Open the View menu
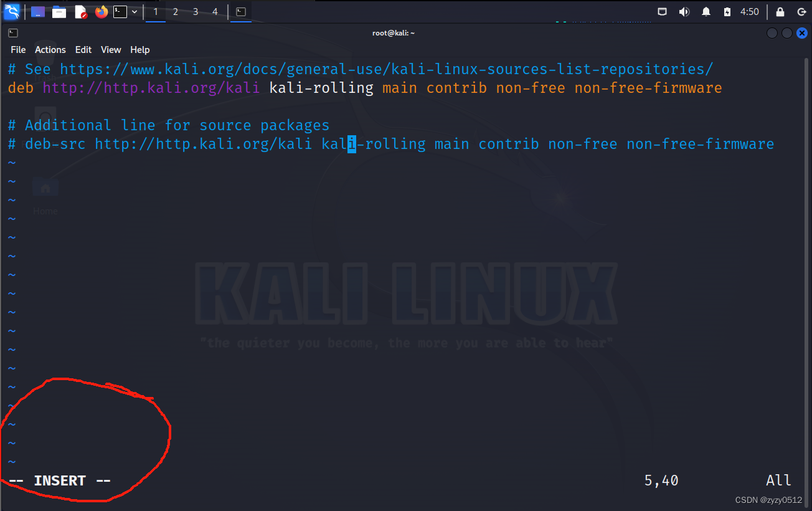The width and height of the screenshot is (812, 511). (x=111, y=50)
